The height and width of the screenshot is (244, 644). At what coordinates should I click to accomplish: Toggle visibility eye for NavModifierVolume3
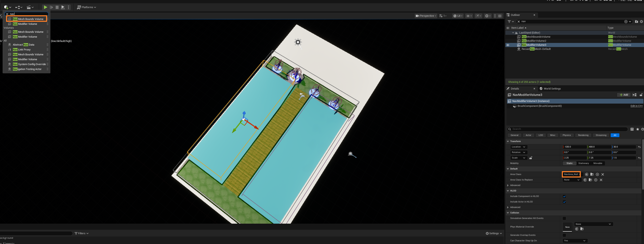coord(508,45)
